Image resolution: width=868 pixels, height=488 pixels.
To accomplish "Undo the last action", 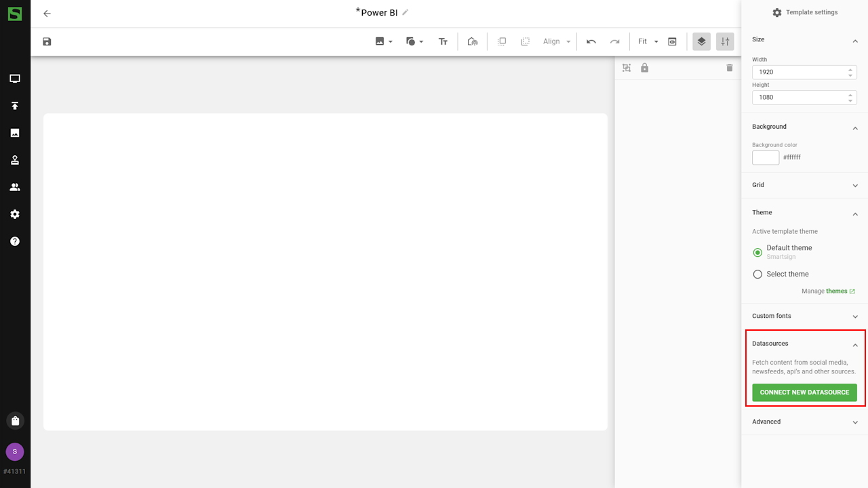I will coord(591,41).
